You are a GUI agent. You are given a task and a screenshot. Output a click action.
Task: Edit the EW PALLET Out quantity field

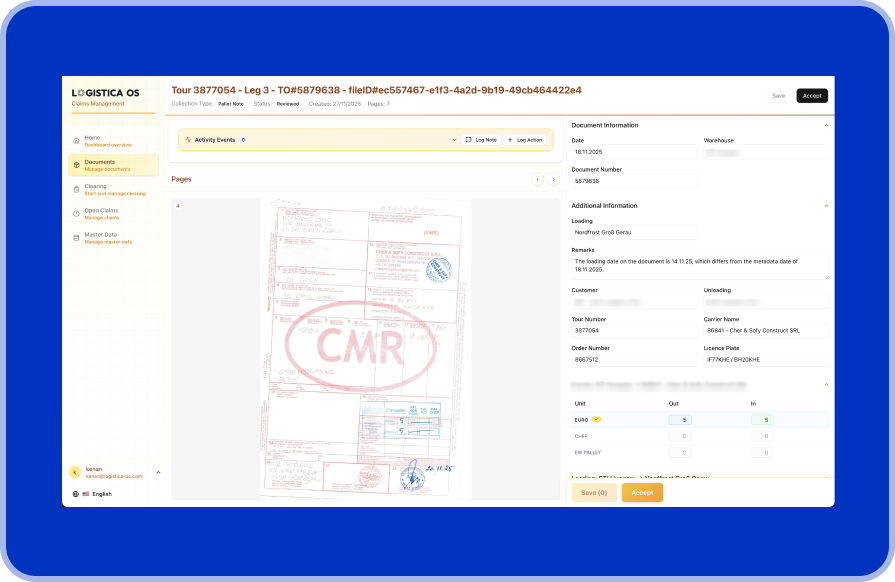point(680,452)
